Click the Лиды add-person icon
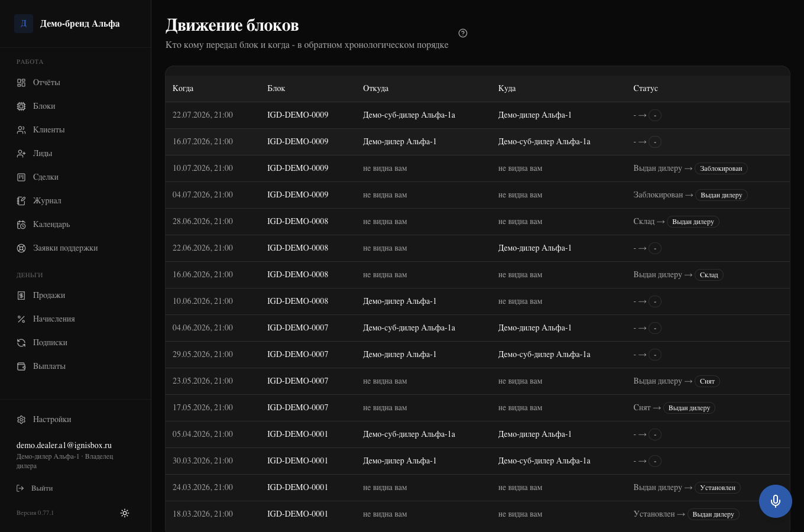Screen dimensions: 804x532 21,154
